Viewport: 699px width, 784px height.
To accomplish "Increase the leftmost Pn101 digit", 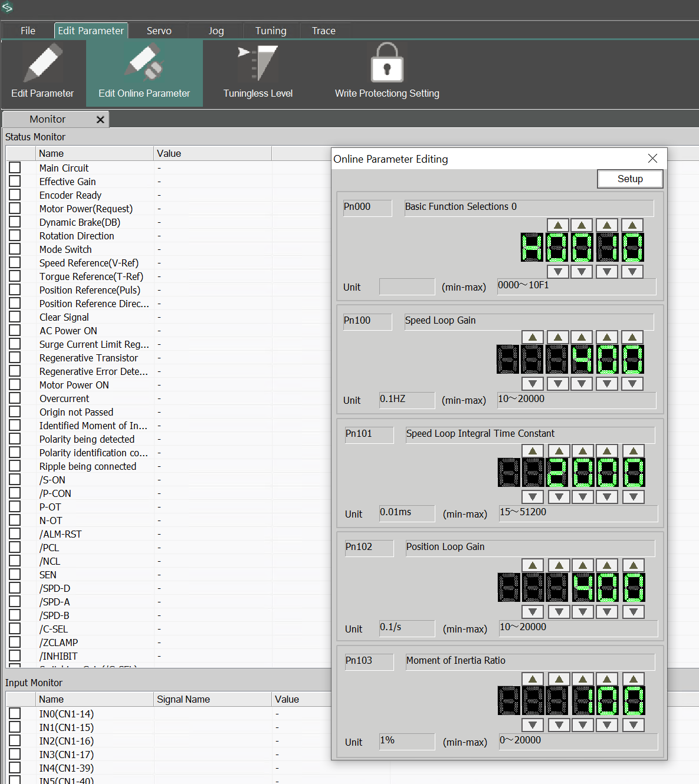I will coord(533,451).
